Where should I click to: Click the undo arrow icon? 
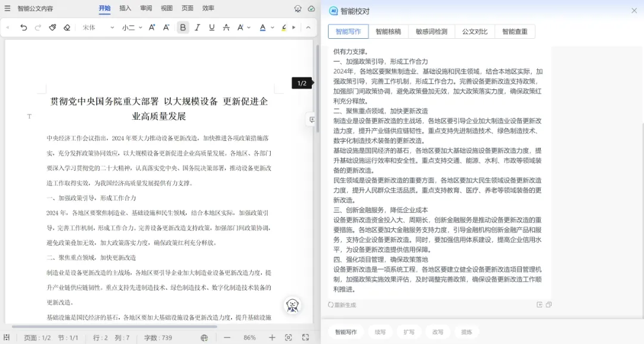coord(23,27)
